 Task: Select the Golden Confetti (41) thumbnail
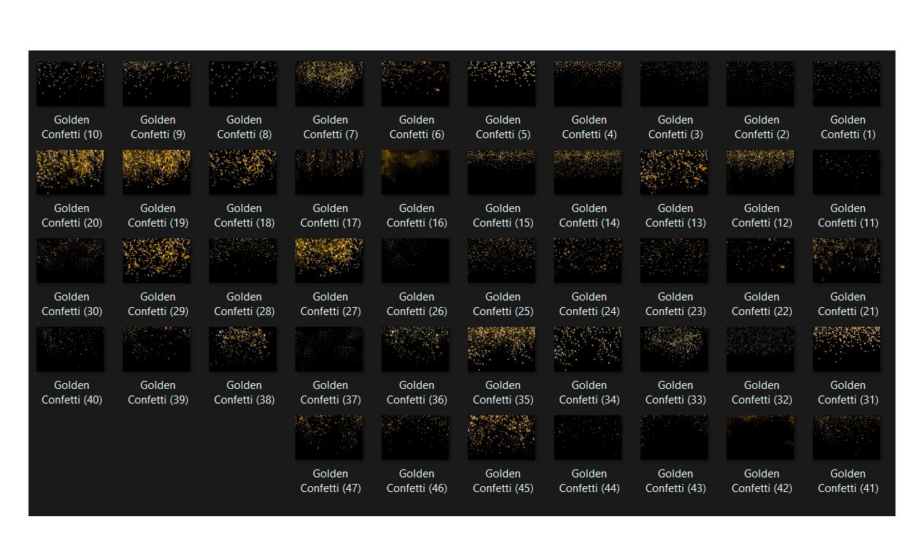click(847, 437)
